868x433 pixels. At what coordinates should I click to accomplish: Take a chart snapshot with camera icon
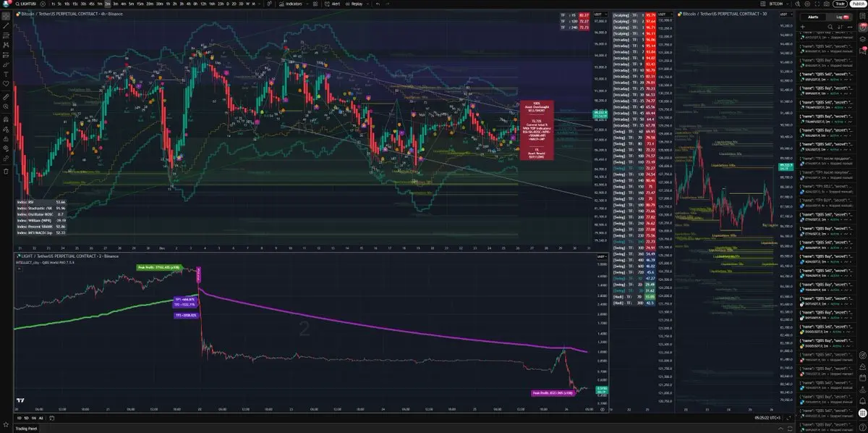[827, 4]
